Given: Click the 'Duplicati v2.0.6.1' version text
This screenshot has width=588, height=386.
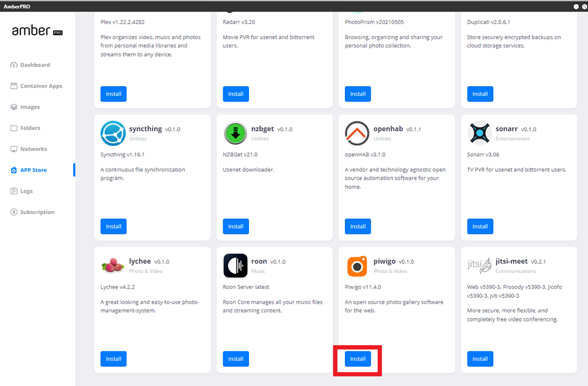Looking at the screenshot, I should tap(488, 22).
